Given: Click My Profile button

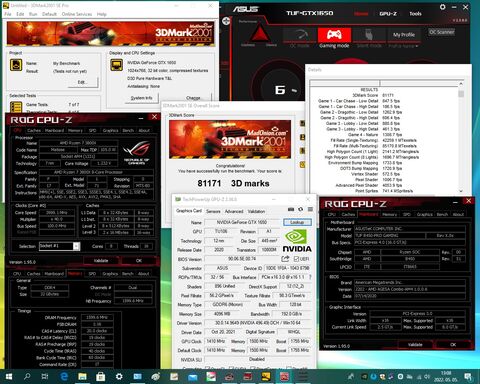Looking at the screenshot, I should (404, 35).
